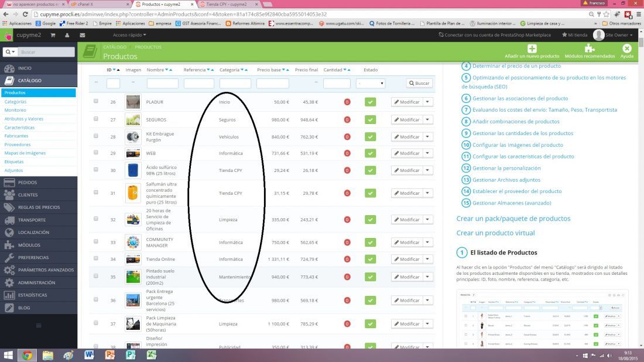
Task: Switch to the cPanel X browser tab
Action: tap(98, 4)
